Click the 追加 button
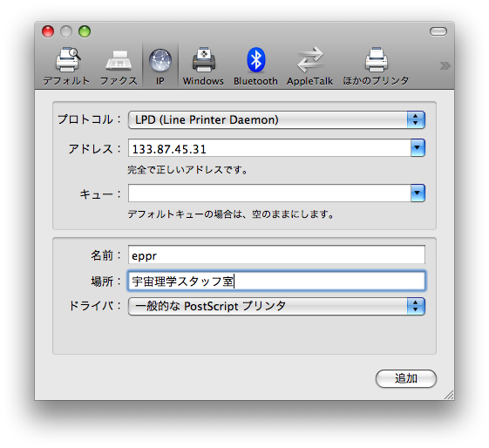The width and height of the screenshot is (489, 448). tap(405, 378)
